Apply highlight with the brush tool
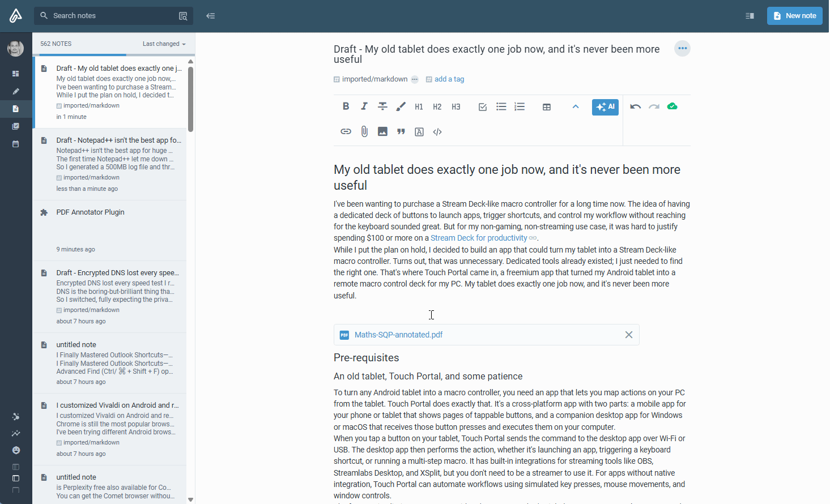The height and width of the screenshot is (504, 830). click(x=401, y=106)
